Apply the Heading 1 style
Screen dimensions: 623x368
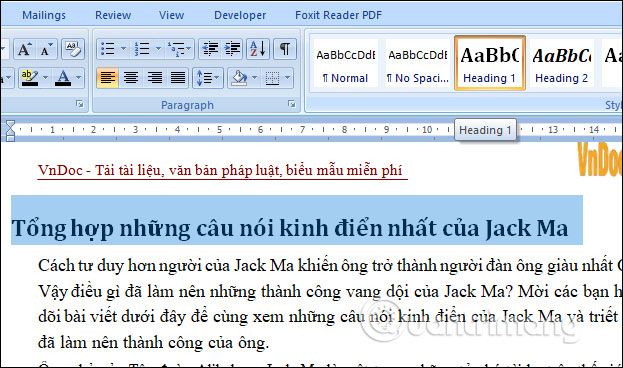[490, 63]
